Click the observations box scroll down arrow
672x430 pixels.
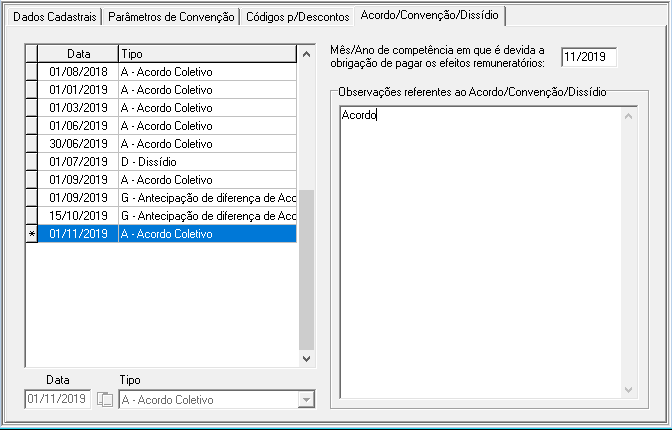(x=629, y=390)
